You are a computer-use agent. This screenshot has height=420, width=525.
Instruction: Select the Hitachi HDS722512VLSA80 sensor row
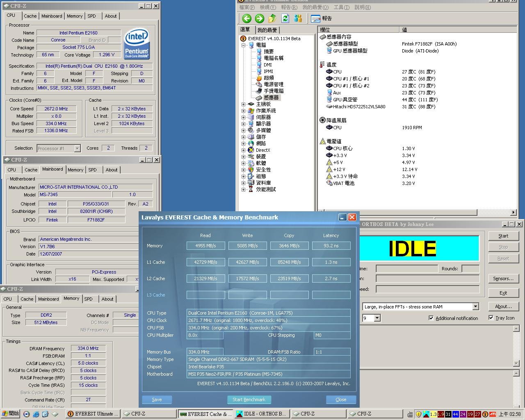pyautogui.click(x=356, y=106)
